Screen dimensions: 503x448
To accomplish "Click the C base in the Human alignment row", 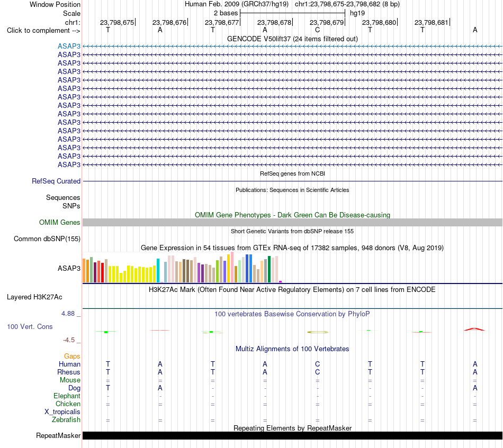I will coord(317,364).
